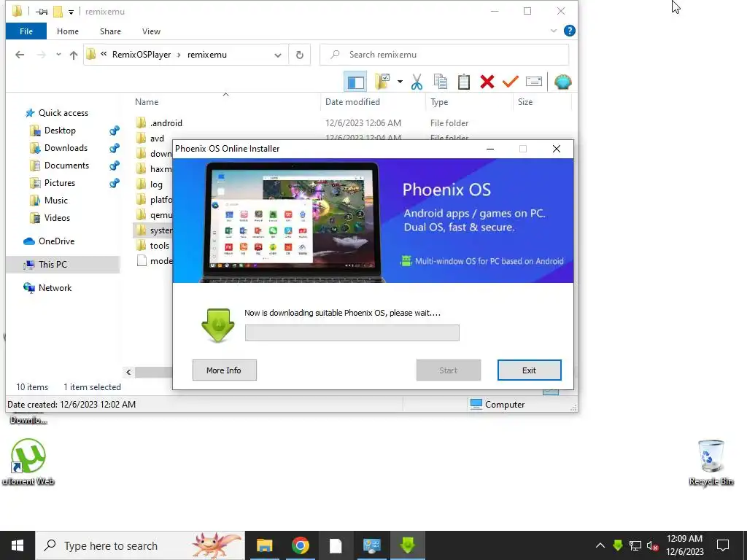Select OneDrive in navigation pane
This screenshot has height=560, width=747.
[x=56, y=241]
